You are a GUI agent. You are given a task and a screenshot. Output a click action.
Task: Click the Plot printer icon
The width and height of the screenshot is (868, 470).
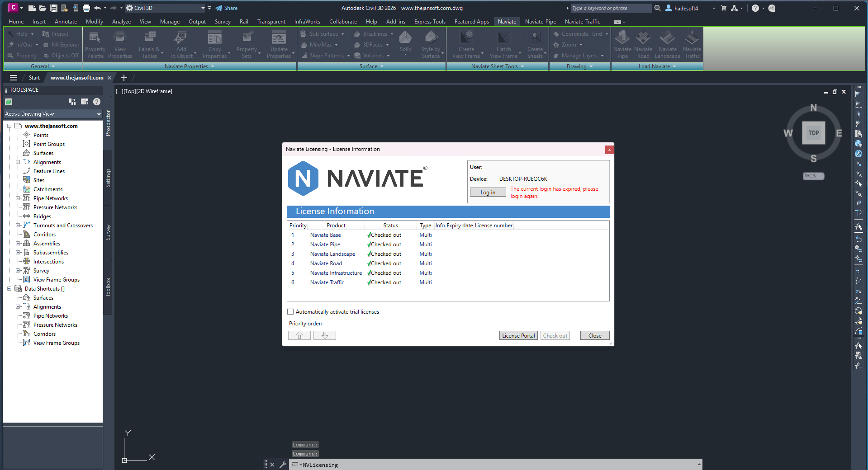point(86,8)
